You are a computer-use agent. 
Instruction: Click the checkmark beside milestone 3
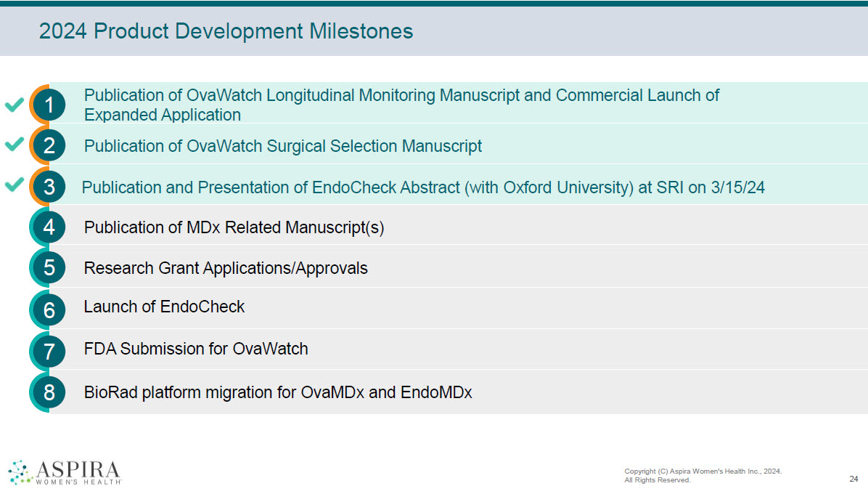tap(15, 184)
